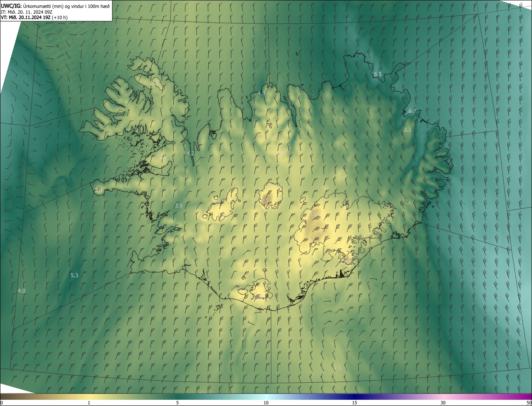Click the 3.3 value label on the map
The height and width of the screenshot is (406, 532).
pos(407,130)
